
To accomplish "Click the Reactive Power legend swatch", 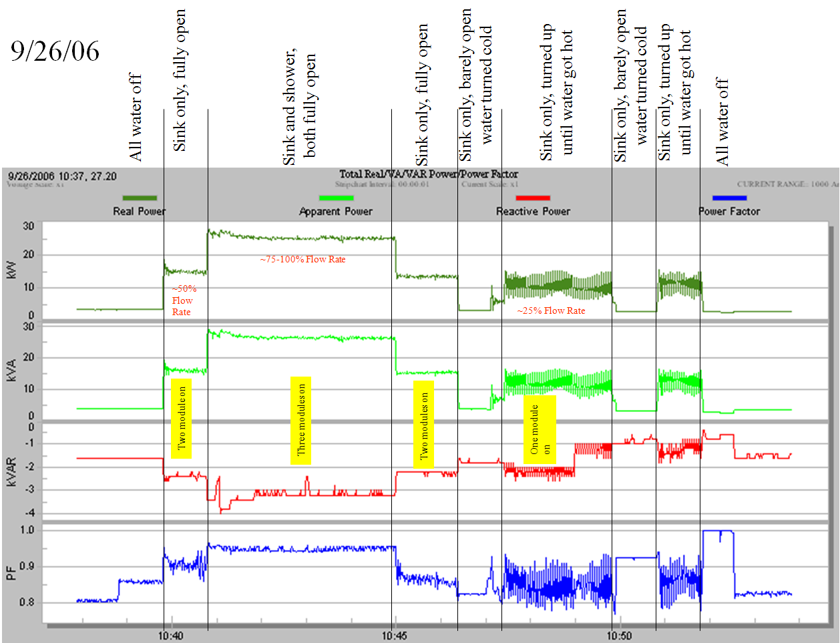I will pos(534,198).
